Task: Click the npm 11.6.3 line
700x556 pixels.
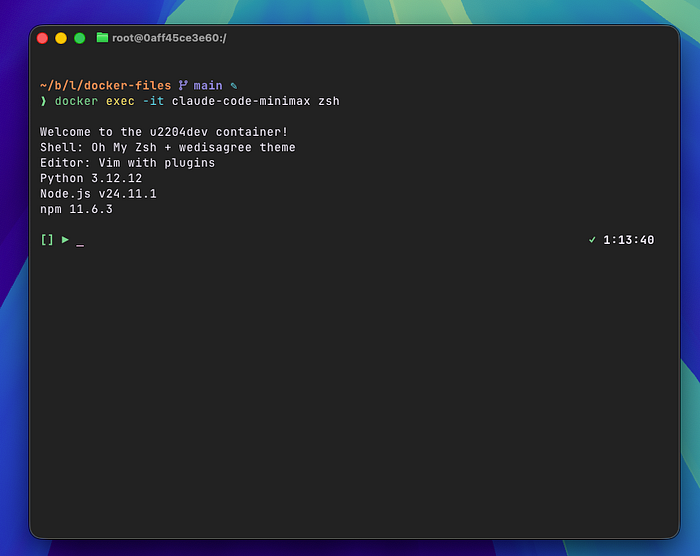Action: click(x=76, y=209)
